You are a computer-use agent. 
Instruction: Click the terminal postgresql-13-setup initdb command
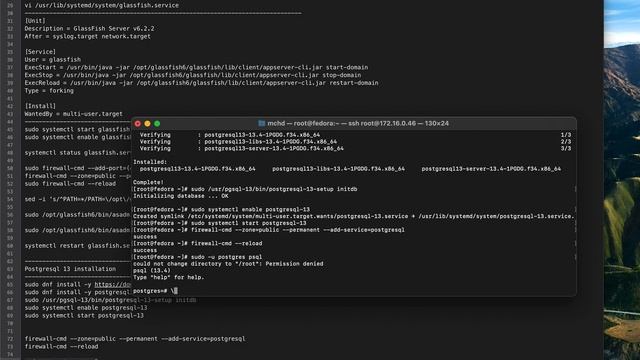point(274,189)
